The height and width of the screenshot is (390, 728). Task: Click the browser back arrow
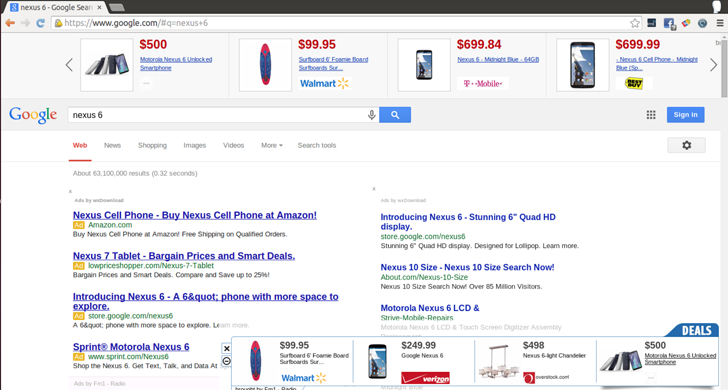[10, 23]
